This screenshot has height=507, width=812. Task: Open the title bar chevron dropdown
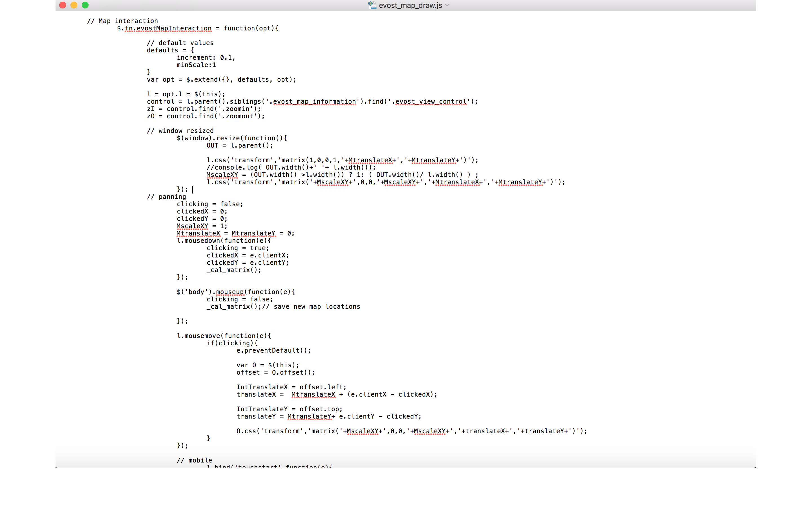[447, 5]
